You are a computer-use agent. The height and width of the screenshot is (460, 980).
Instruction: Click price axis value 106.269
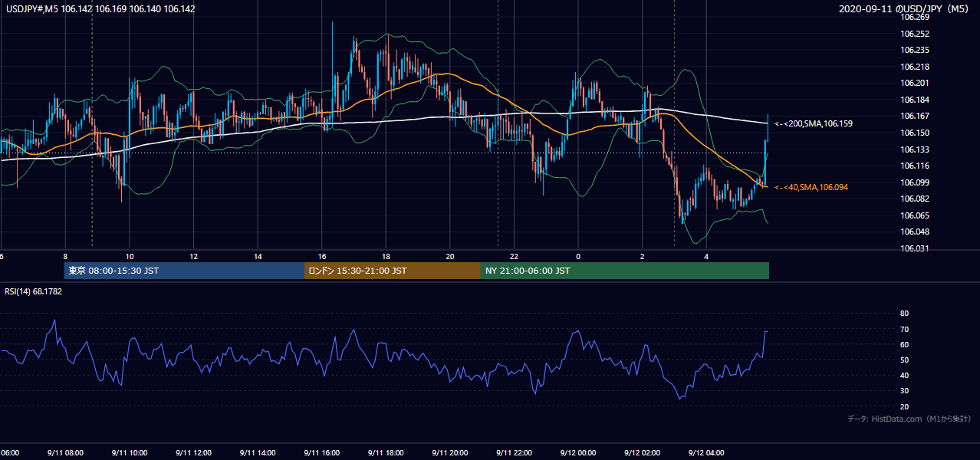916,17
